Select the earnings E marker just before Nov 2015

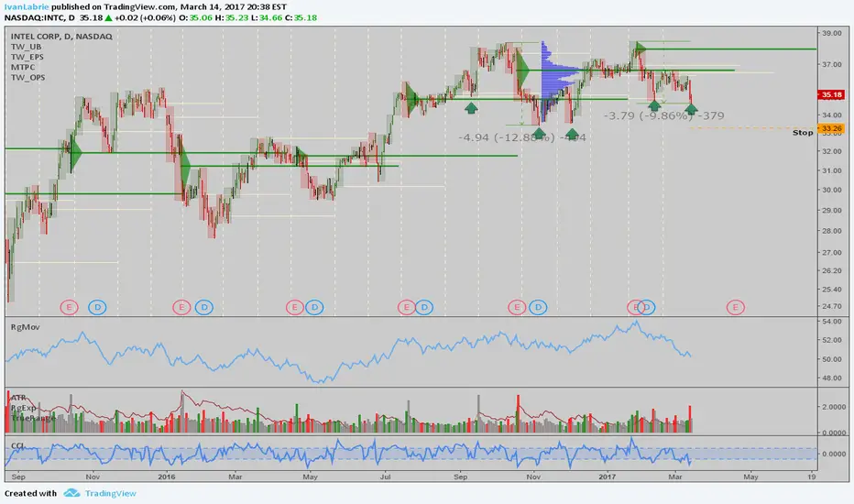69,307
